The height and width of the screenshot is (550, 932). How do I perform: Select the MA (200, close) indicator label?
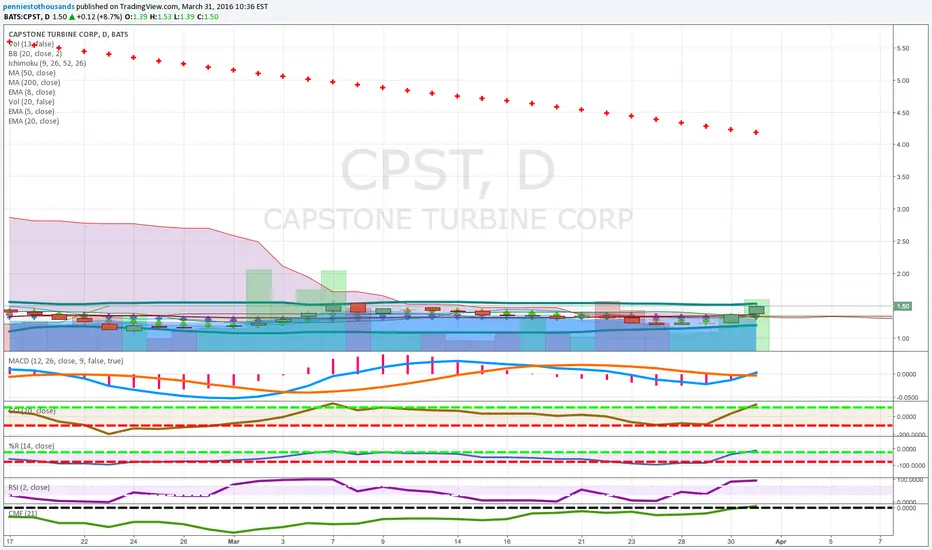coord(34,82)
